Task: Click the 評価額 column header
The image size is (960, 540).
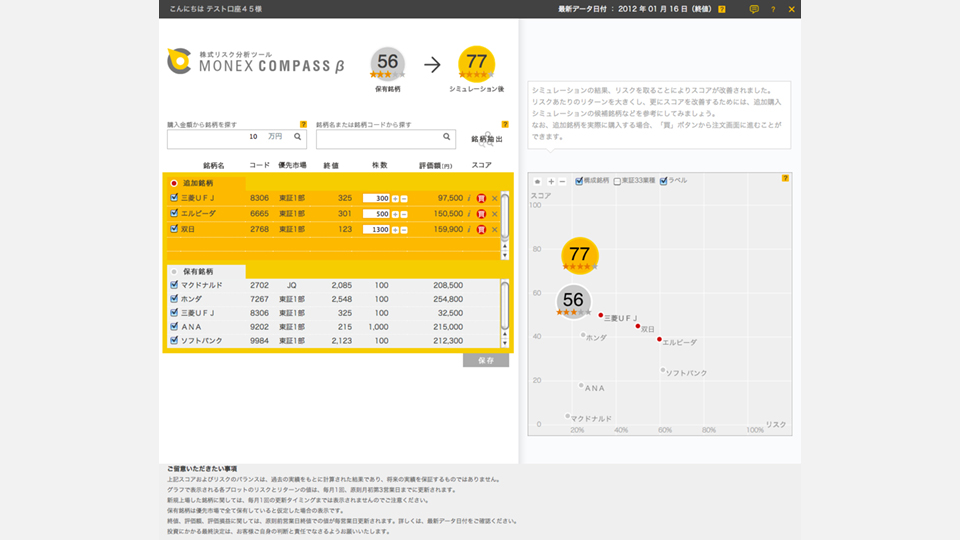Action: (435, 165)
